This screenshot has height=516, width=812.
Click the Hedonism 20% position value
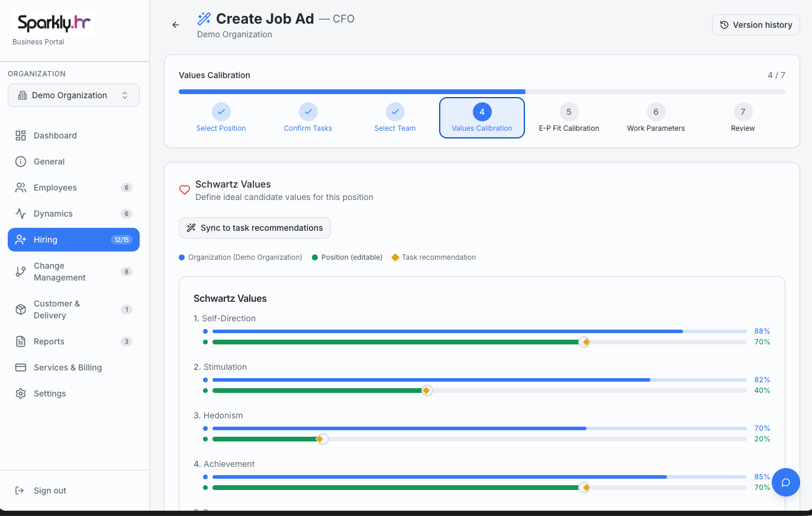point(762,439)
